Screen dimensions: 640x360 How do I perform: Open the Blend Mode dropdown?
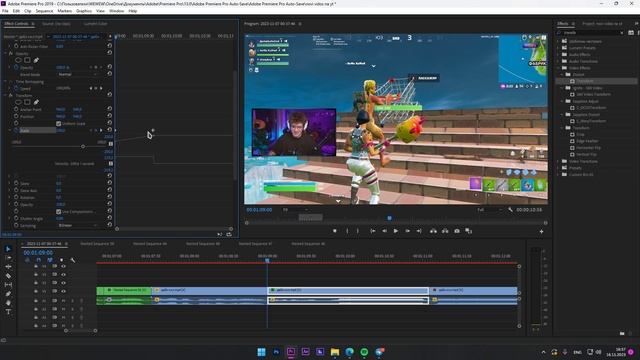click(x=78, y=74)
